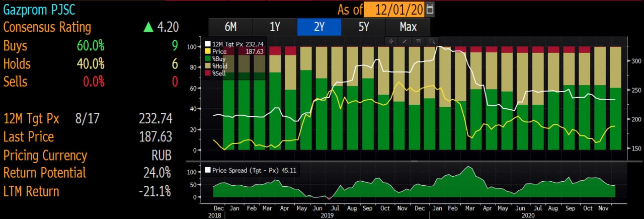644x219 pixels.
Task: Click the Pricing Currency label
Action: pyautogui.click(x=45, y=155)
